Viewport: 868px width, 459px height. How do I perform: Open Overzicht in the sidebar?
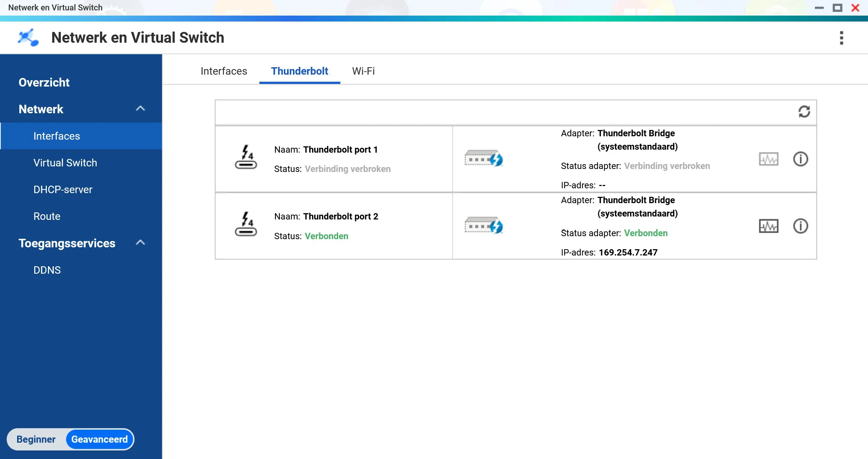[x=44, y=82]
